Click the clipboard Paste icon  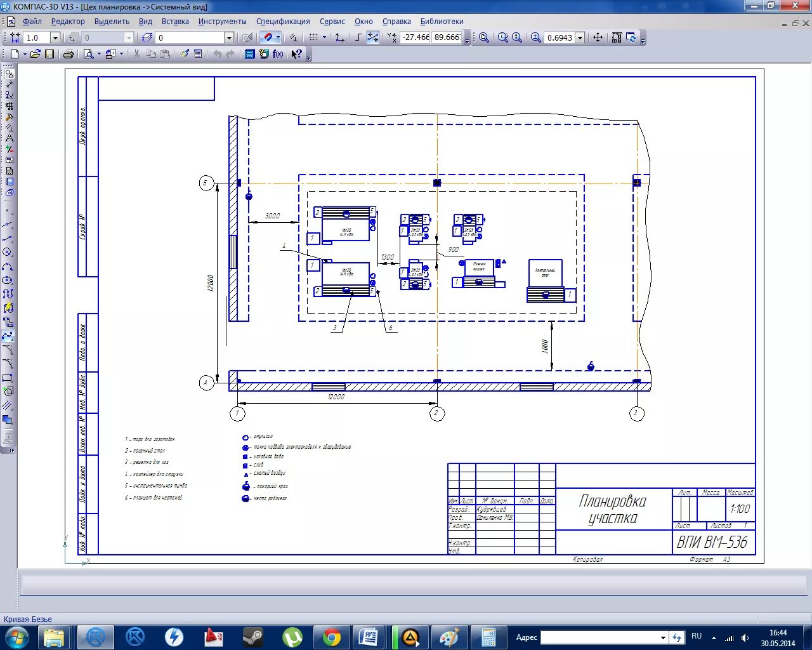165,55
